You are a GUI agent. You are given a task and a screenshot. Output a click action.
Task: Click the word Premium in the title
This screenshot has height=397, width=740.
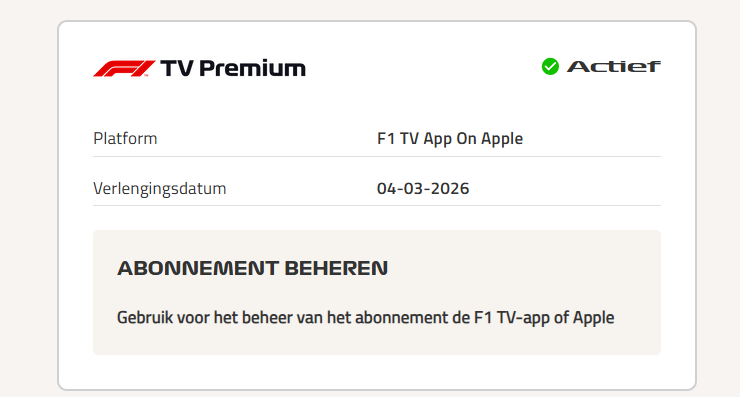tap(252, 68)
